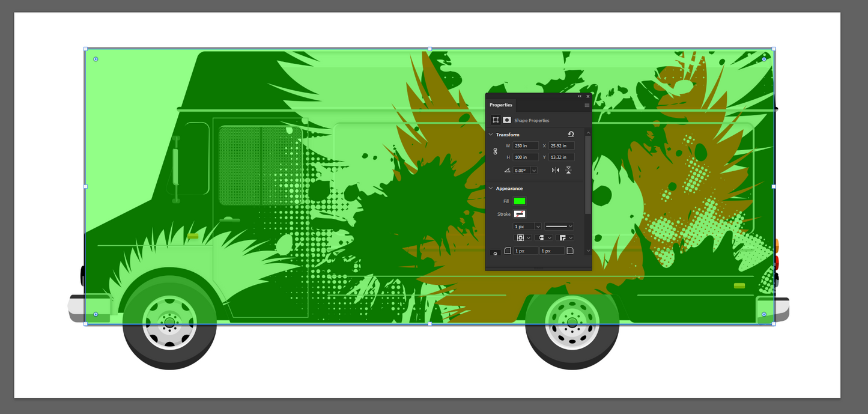
Task: Open the rotation angle dropdown
Action: 533,170
